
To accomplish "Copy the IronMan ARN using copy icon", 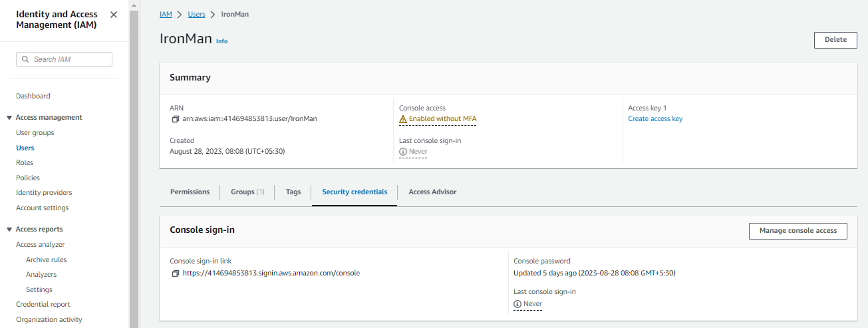I will (176, 119).
